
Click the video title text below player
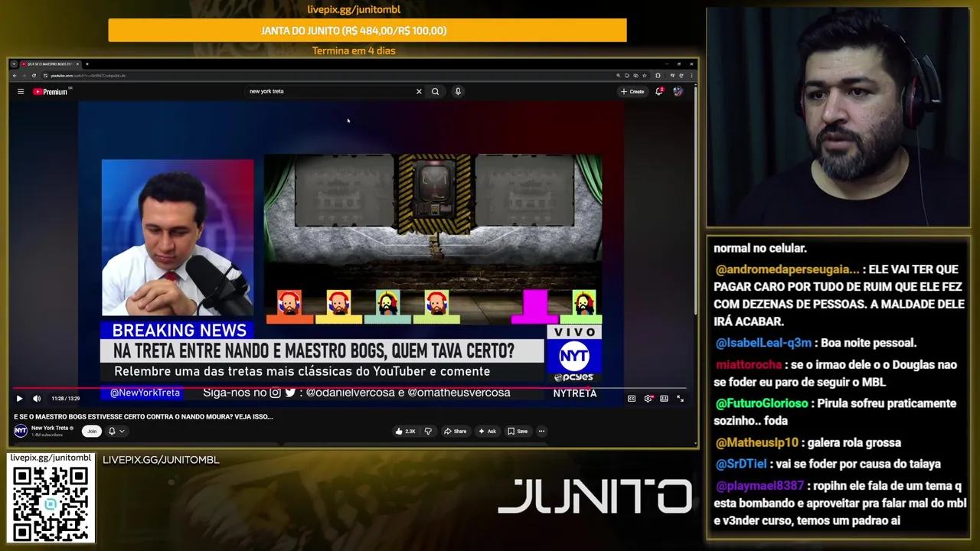pyautogui.click(x=143, y=416)
